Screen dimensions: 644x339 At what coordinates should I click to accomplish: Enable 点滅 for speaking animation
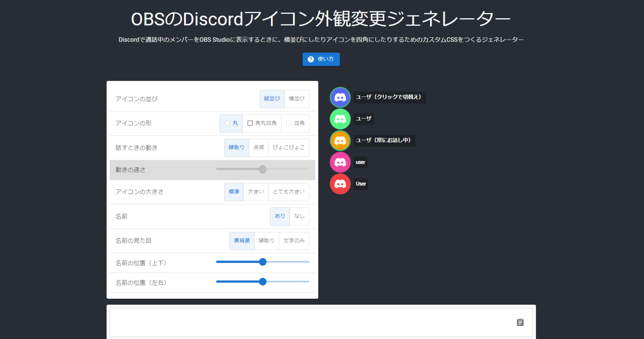259,147
